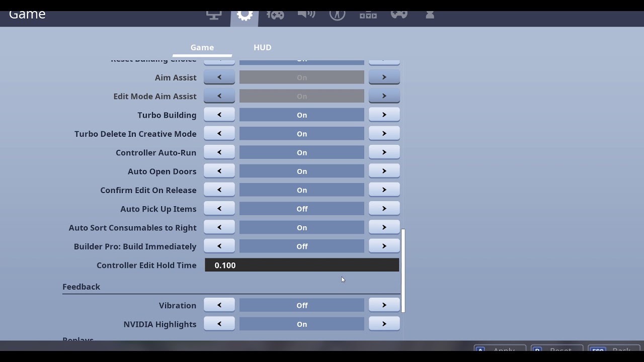Click right arrow for Confirm Edit On Release
The width and height of the screenshot is (644, 362).
pyautogui.click(x=384, y=190)
